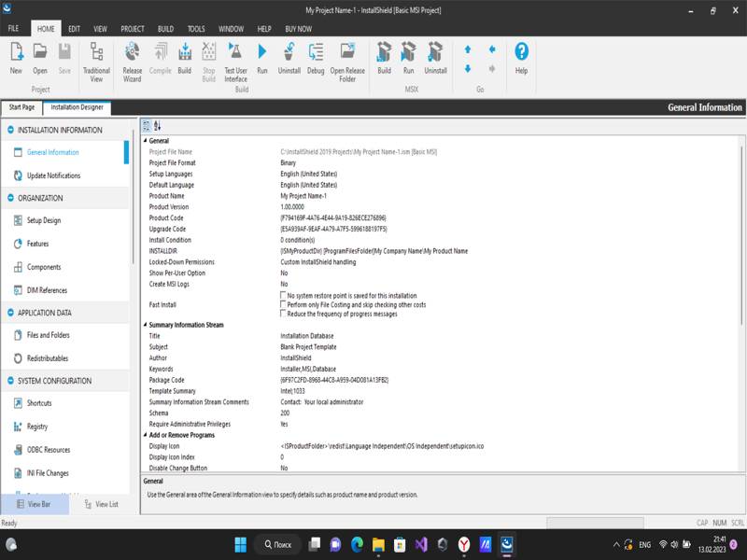Check Perform only File Costing option
Image resolution: width=747 pixels, height=560 pixels.
pos(284,304)
